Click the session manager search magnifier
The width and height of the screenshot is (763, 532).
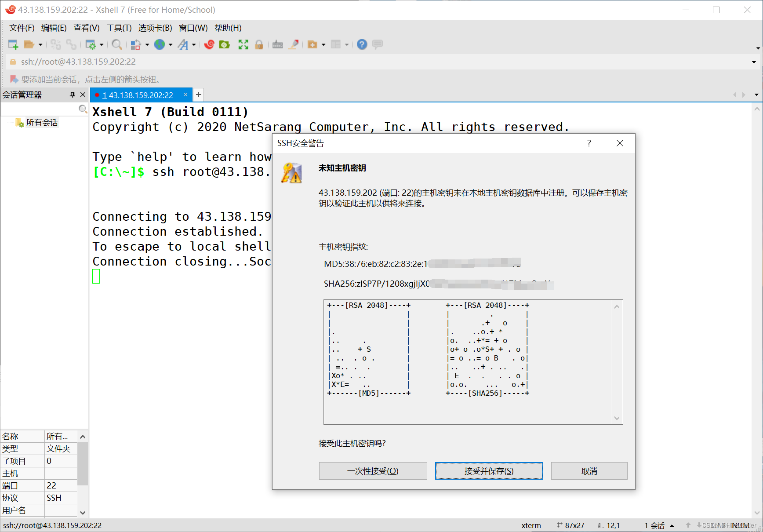[83, 109]
